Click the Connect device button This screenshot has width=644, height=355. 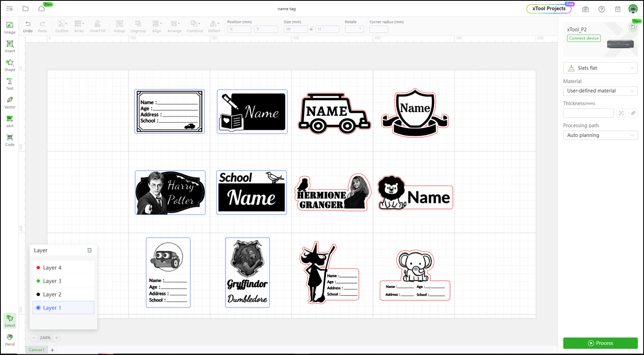(584, 38)
